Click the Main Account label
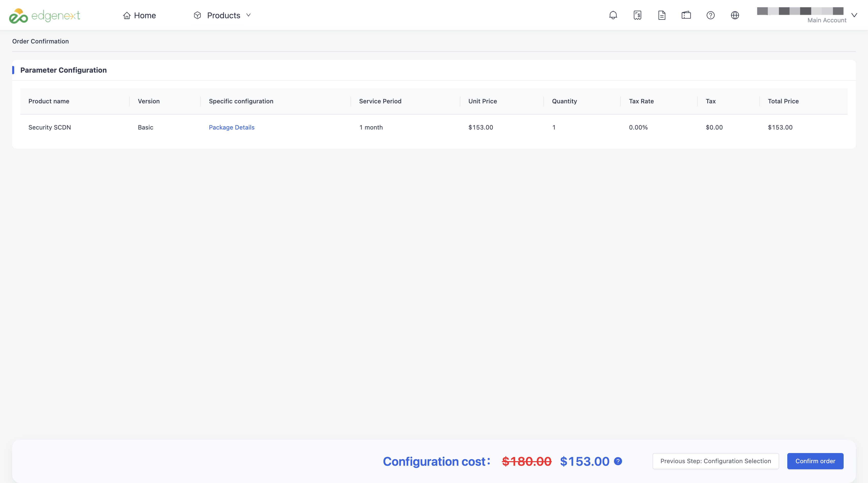 point(827,20)
